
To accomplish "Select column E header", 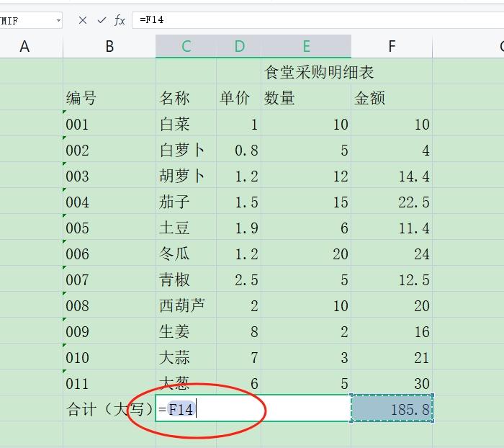I will coord(306,46).
